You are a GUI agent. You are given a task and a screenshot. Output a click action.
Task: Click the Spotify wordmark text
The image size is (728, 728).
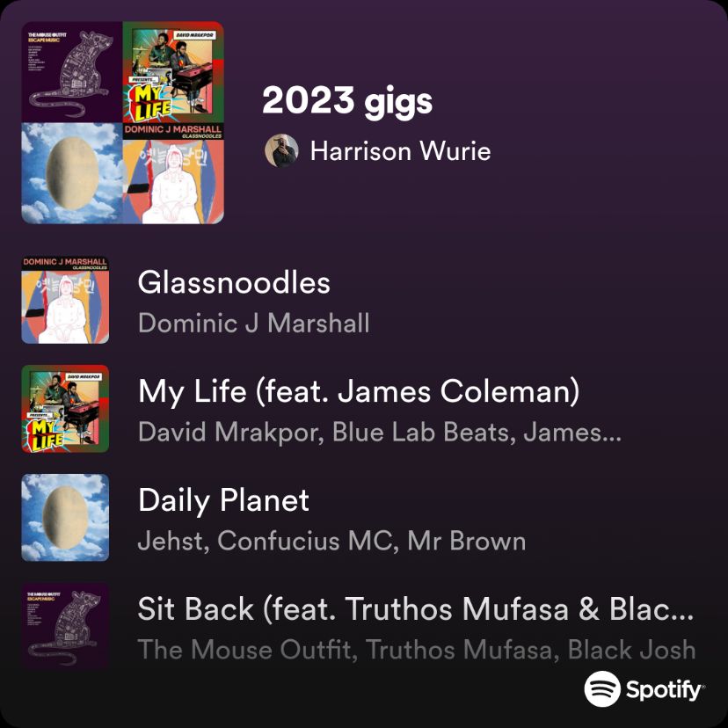tap(665, 690)
